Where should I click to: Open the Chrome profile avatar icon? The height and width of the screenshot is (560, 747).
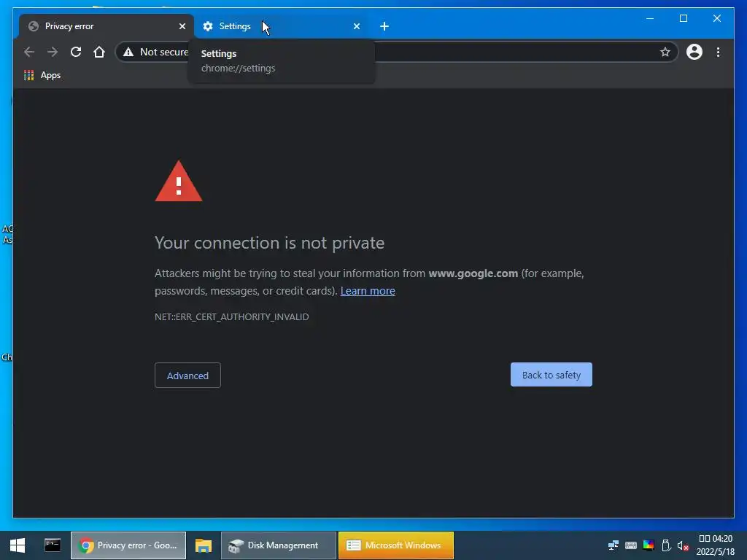(694, 52)
